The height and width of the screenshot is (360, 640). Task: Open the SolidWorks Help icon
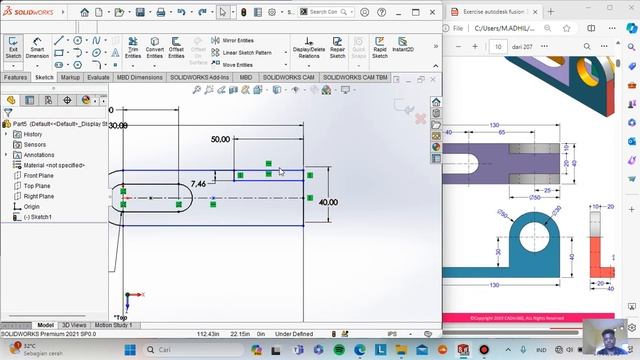tap(382, 12)
